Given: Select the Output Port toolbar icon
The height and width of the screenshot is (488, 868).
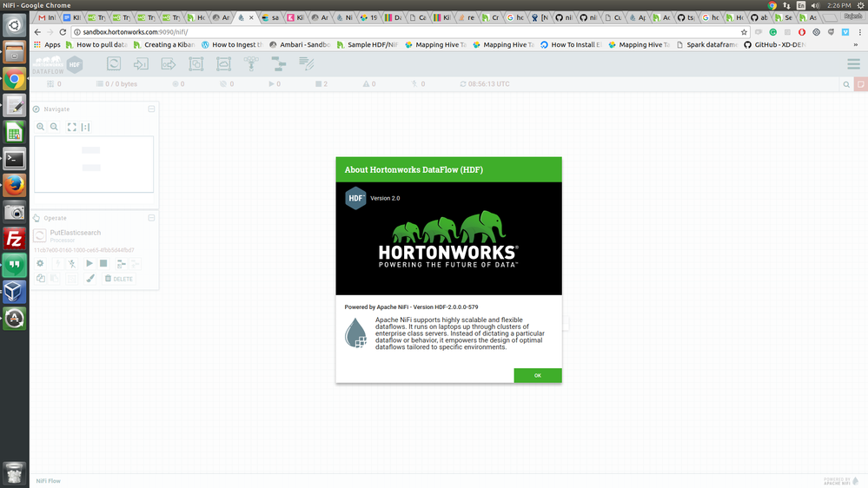Looking at the screenshot, I should (169, 64).
